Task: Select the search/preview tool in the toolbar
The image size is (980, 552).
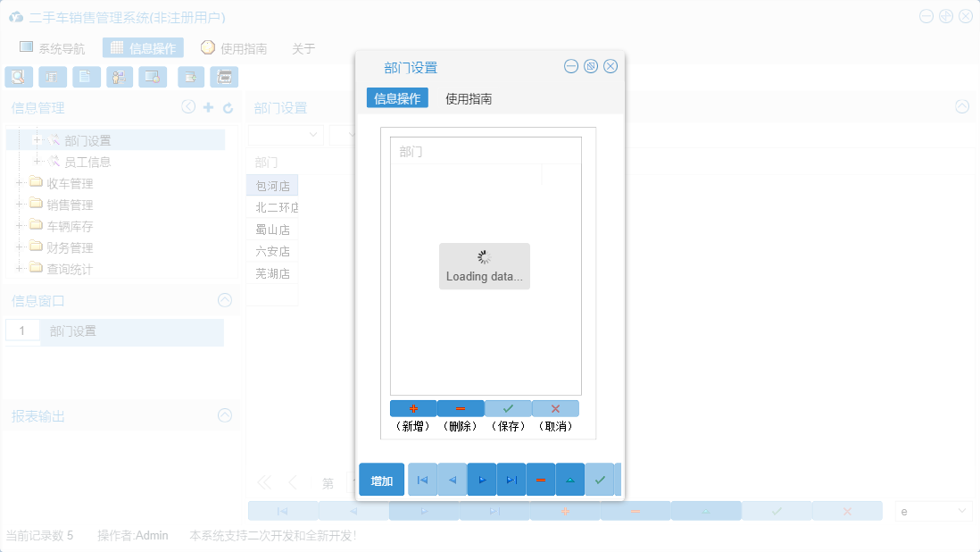Action: (x=19, y=77)
